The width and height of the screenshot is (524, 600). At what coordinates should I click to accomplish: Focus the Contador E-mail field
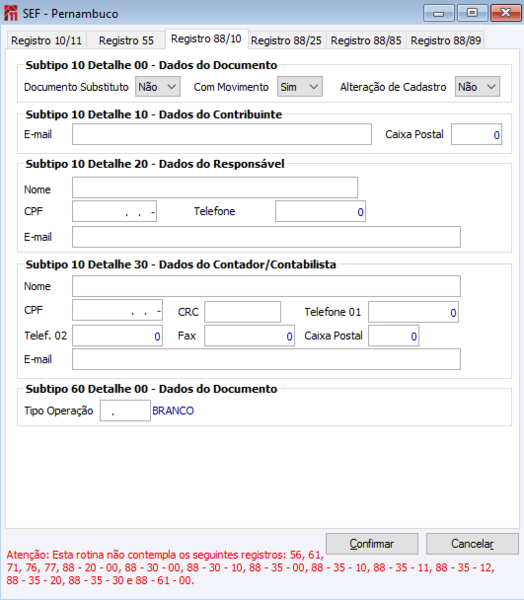tap(266, 359)
